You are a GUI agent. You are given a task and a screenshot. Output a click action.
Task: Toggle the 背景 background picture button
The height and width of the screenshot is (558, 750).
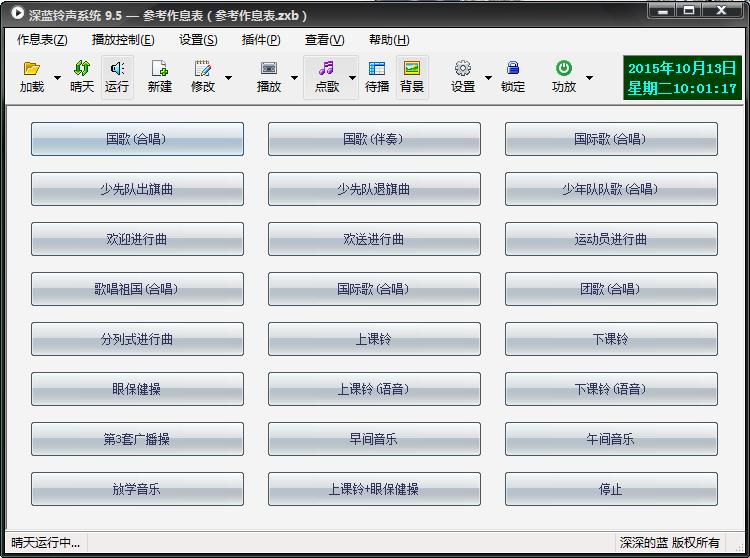412,69
